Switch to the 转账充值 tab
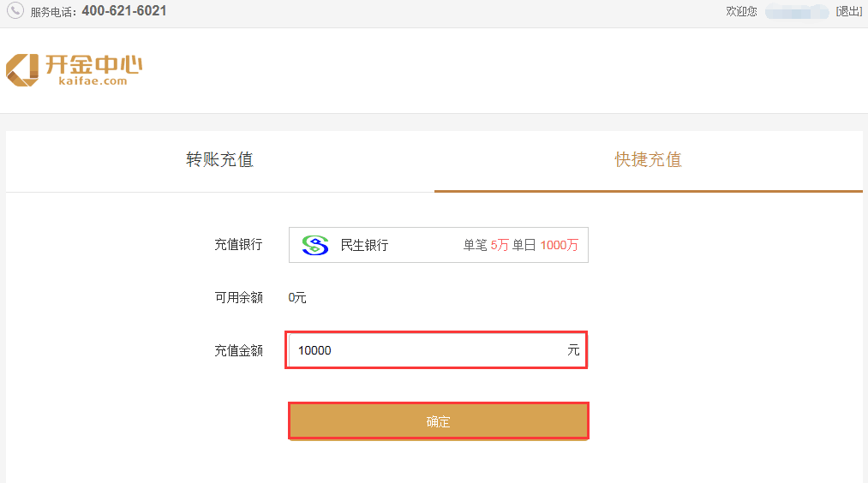 [219, 160]
